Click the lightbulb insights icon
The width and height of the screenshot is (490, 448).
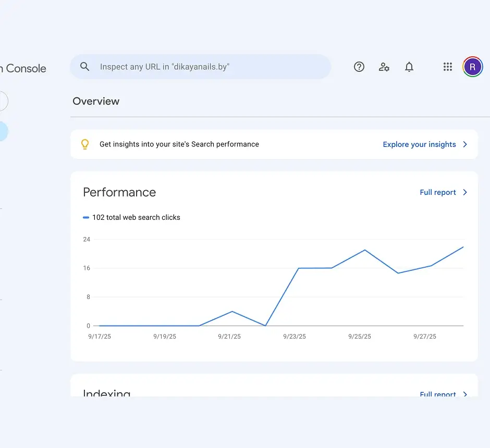click(85, 144)
